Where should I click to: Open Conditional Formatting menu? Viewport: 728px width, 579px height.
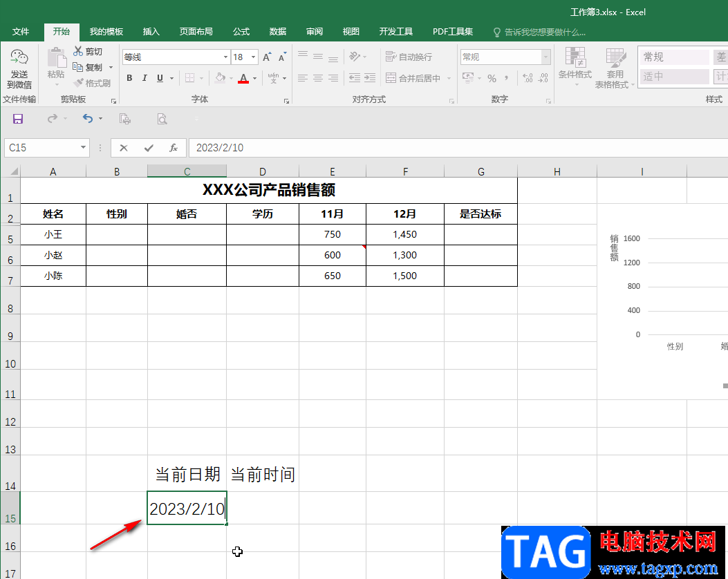[575, 67]
